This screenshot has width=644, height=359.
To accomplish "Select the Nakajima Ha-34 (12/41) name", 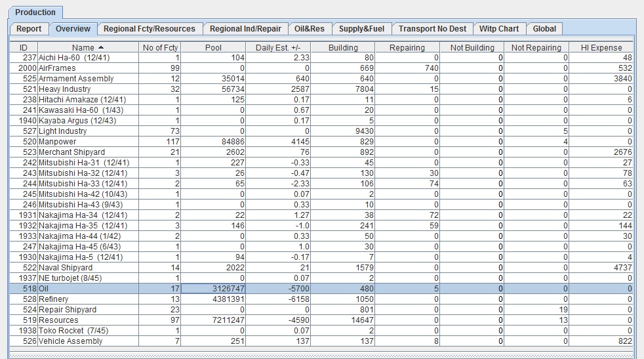I will click(83, 215).
